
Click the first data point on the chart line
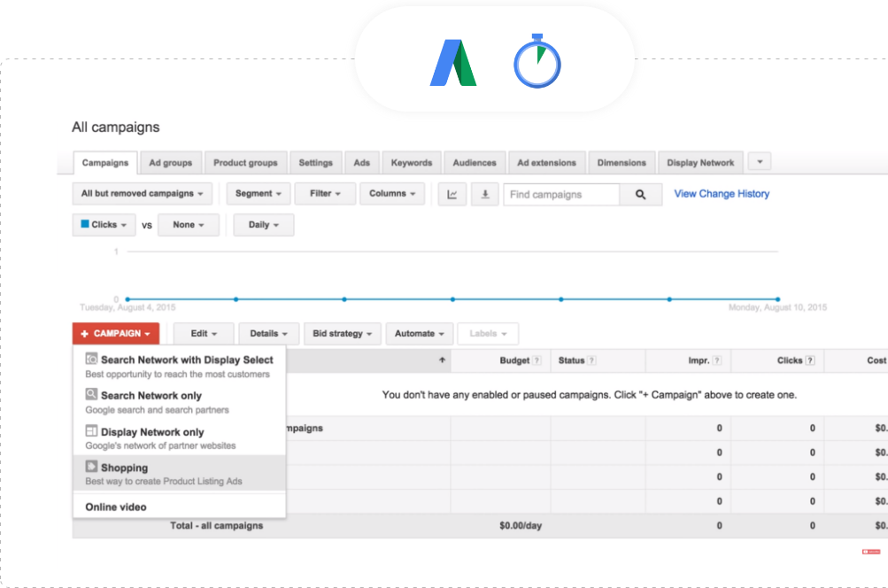click(127, 299)
